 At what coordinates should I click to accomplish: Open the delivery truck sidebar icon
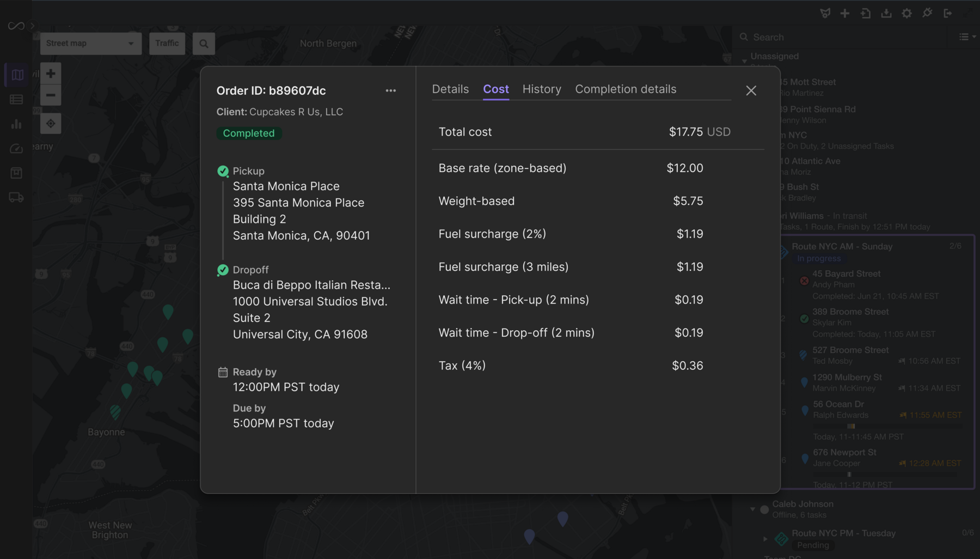[x=16, y=197]
